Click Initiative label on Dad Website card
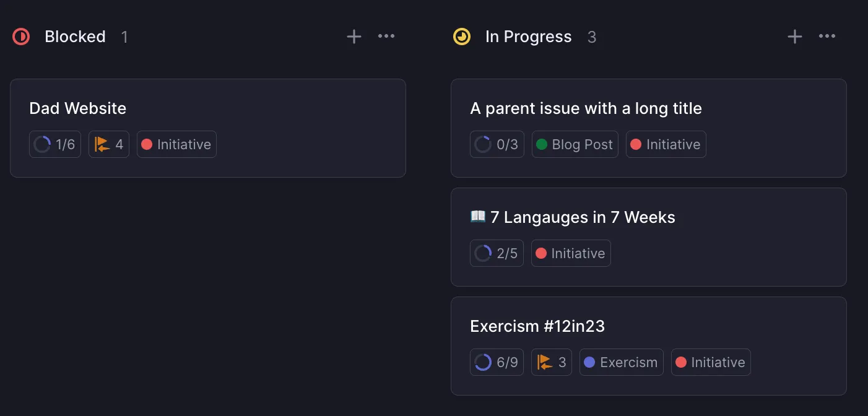This screenshot has width=868, height=416. (176, 145)
